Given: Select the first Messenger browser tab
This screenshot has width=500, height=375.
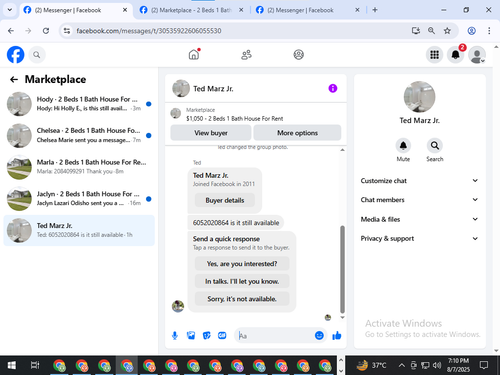Looking at the screenshot, I should pos(76,10).
